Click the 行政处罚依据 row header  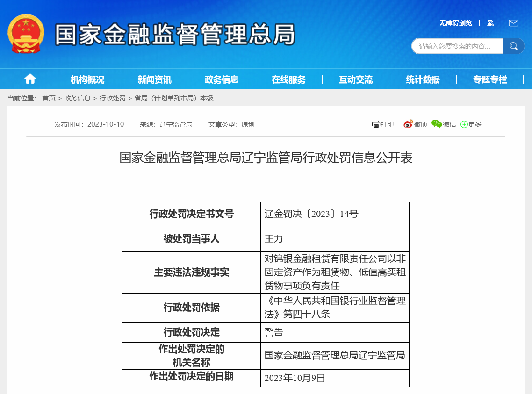point(191,308)
